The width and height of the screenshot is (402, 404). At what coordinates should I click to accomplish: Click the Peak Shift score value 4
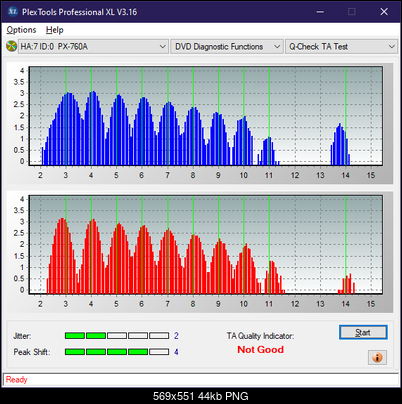click(x=176, y=352)
